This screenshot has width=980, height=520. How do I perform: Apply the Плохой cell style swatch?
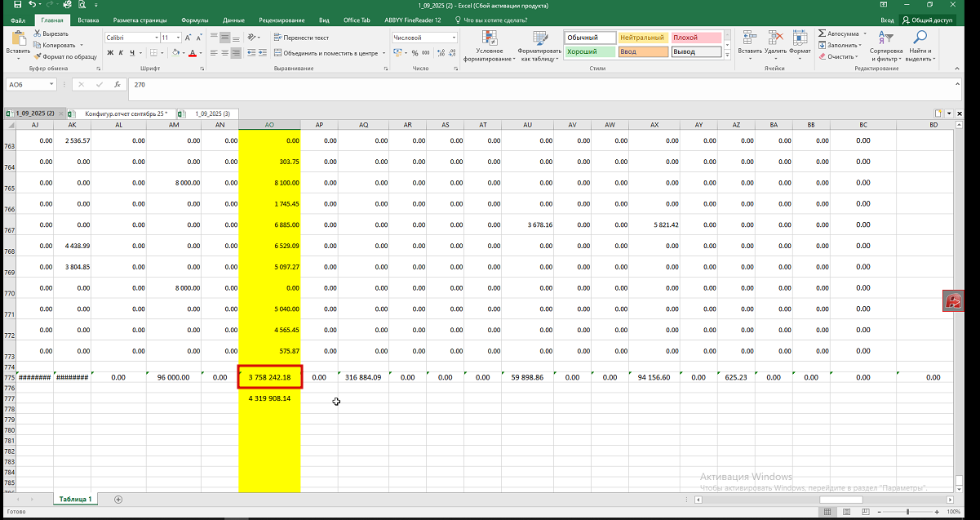click(x=695, y=38)
